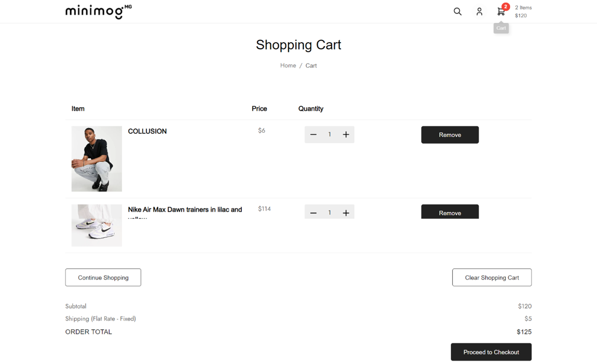The height and width of the screenshot is (364, 597).
Task: Click the Price column header
Action: pyautogui.click(x=259, y=108)
